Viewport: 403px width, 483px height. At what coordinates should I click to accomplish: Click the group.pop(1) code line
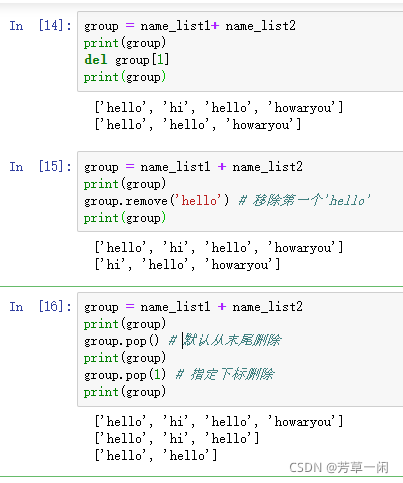tap(125, 375)
